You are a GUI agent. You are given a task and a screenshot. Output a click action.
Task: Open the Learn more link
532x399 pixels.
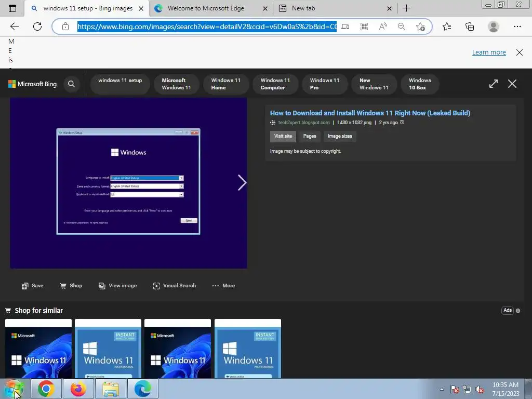pos(489,52)
